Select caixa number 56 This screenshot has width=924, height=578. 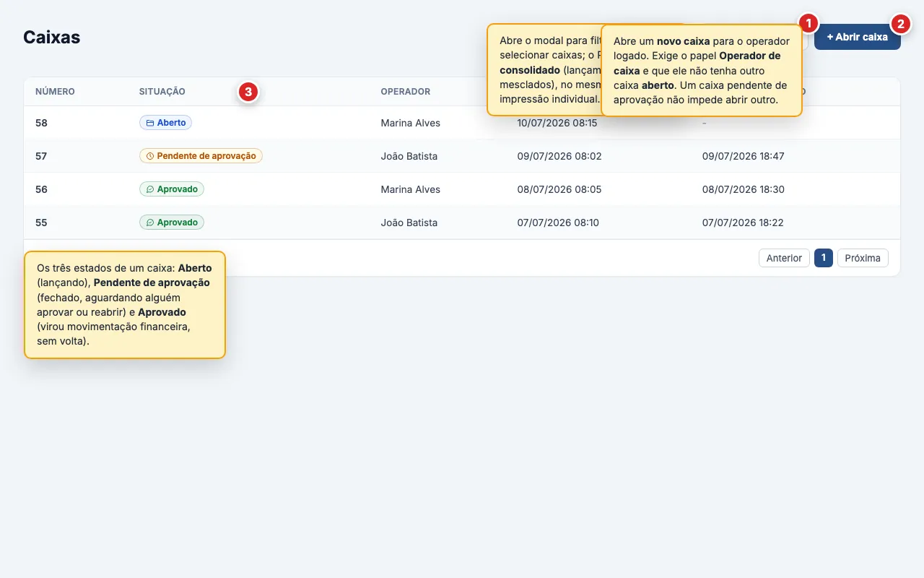click(41, 189)
